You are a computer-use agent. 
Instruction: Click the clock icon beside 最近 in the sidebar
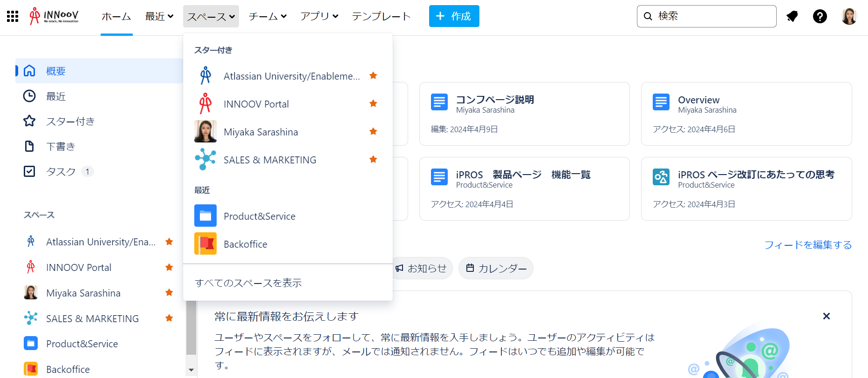(x=29, y=96)
